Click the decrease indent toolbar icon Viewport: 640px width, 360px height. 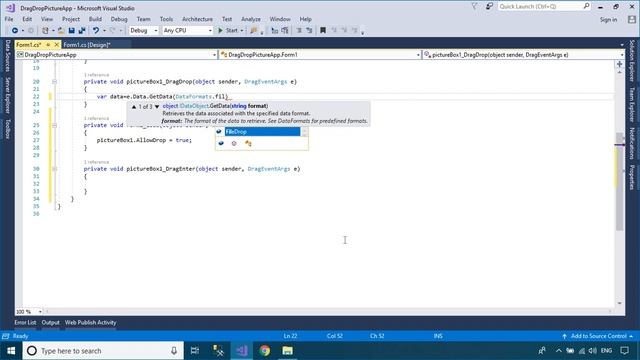click(275, 31)
